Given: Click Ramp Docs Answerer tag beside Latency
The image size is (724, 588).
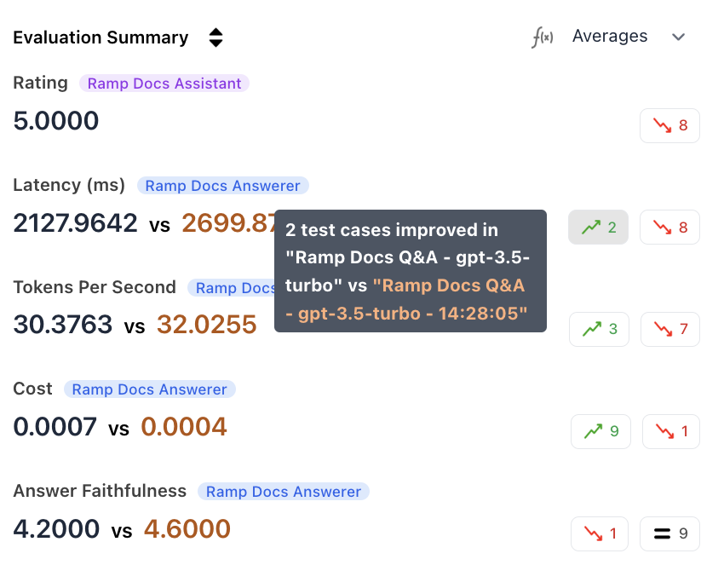Looking at the screenshot, I should 222,186.
